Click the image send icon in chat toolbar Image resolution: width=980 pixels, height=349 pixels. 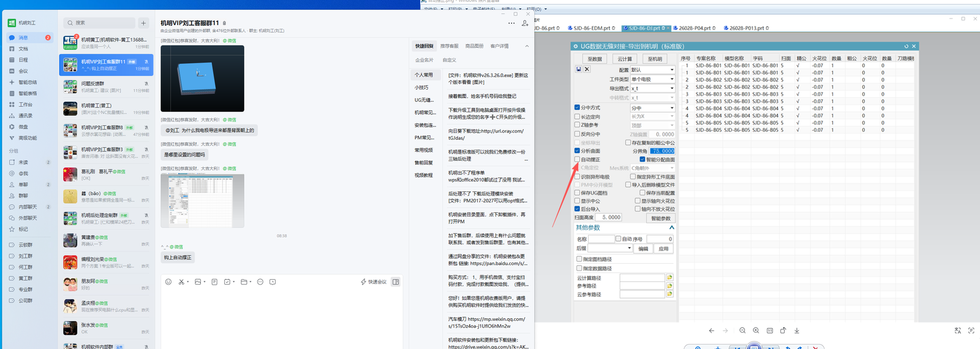[198, 282]
